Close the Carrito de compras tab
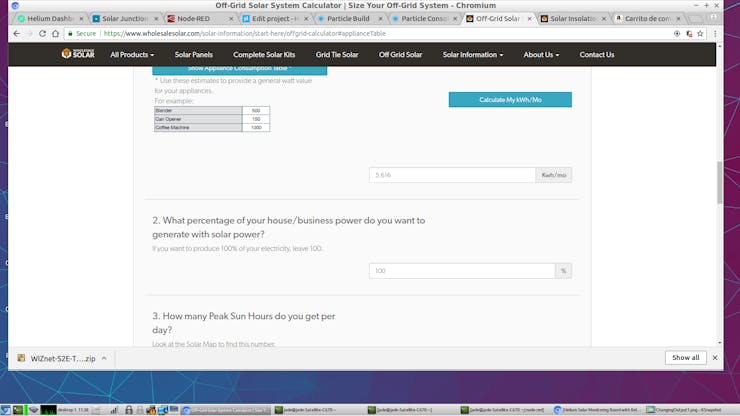 pyautogui.click(x=678, y=19)
